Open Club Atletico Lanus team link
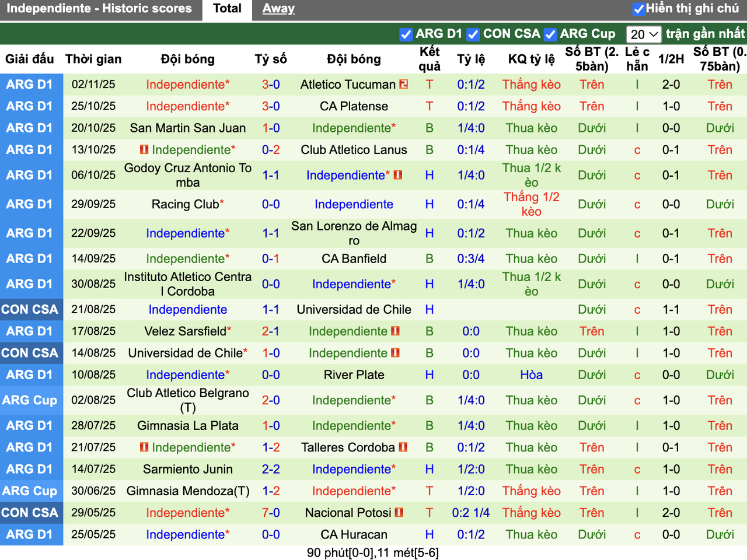The height and width of the screenshot is (560, 747). point(354,150)
